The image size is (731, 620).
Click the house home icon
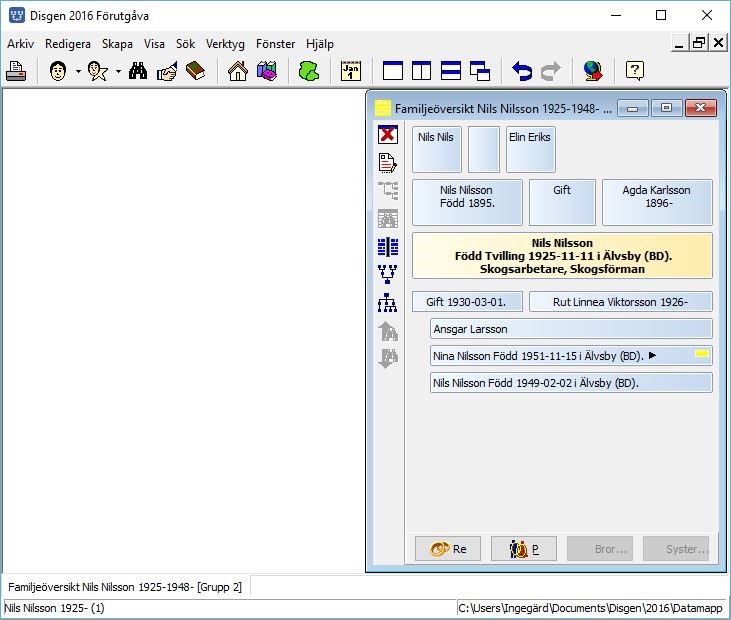point(238,71)
